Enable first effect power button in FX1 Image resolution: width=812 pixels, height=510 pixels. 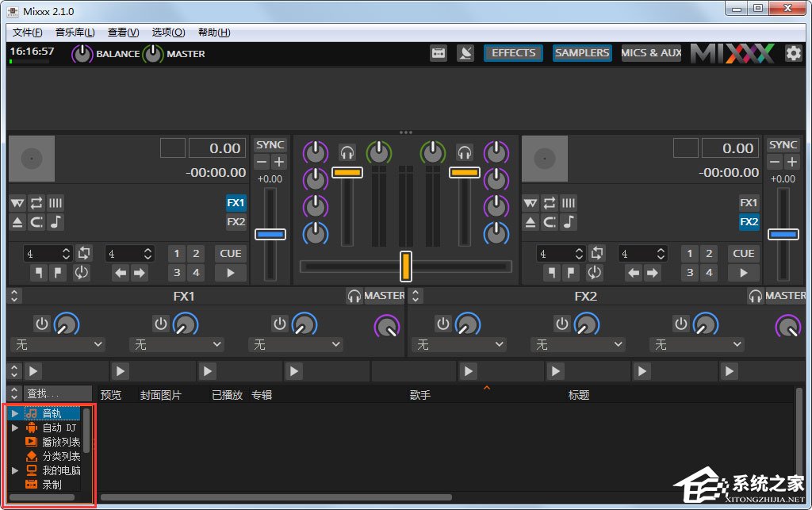click(42, 324)
